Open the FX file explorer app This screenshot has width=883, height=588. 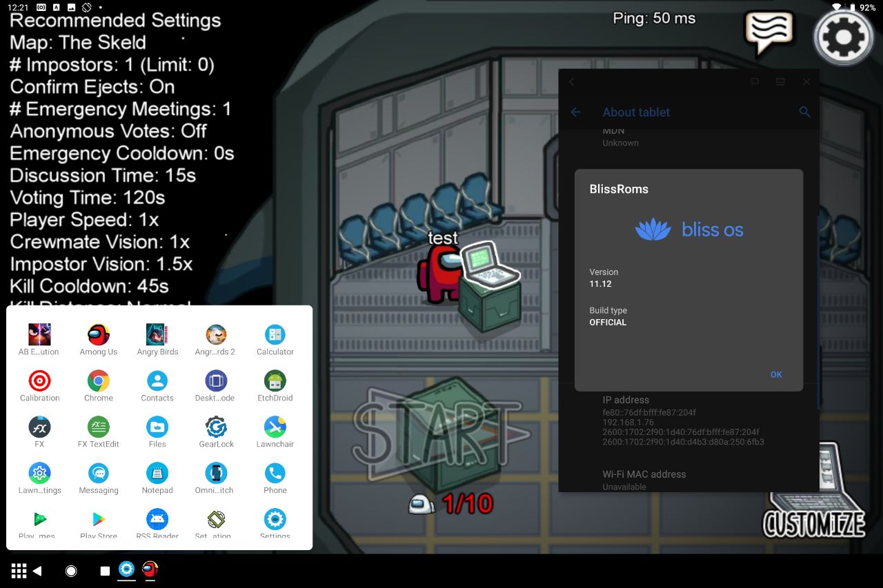click(x=39, y=432)
